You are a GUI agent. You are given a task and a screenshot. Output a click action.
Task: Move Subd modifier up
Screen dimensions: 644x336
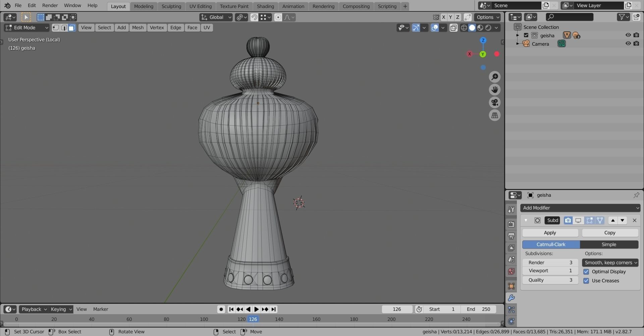tap(613, 220)
